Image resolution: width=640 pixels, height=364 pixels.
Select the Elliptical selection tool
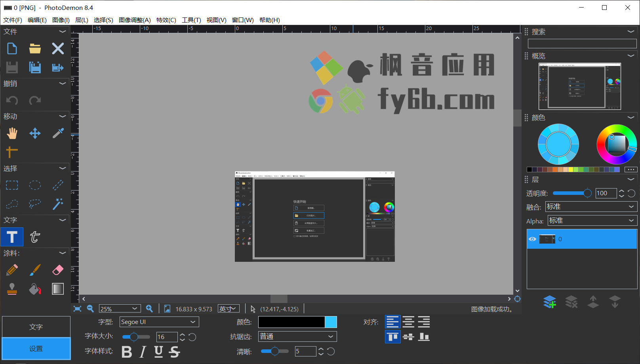click(35, 185)
